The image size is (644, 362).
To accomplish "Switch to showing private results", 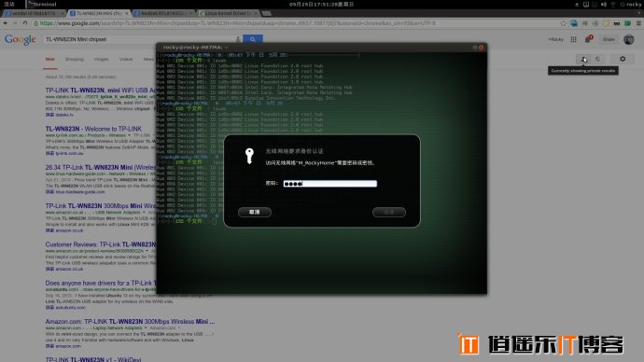I will point(583,59).
